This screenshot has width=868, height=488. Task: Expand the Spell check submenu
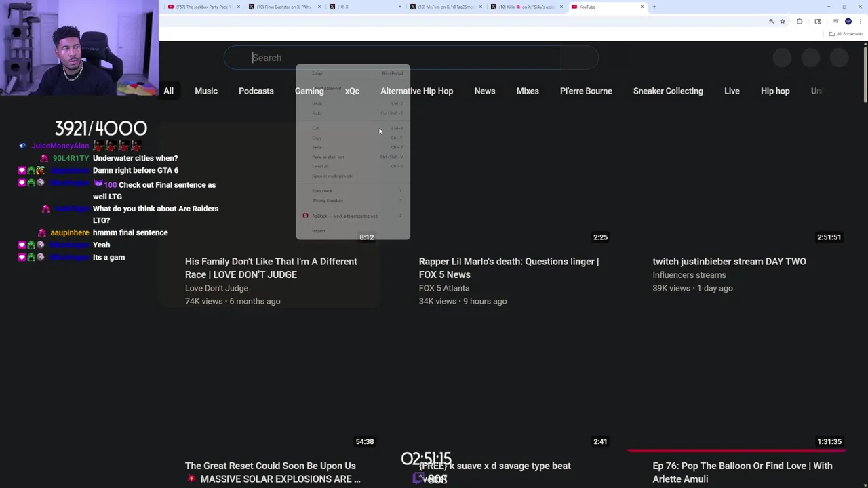[353, 191]
